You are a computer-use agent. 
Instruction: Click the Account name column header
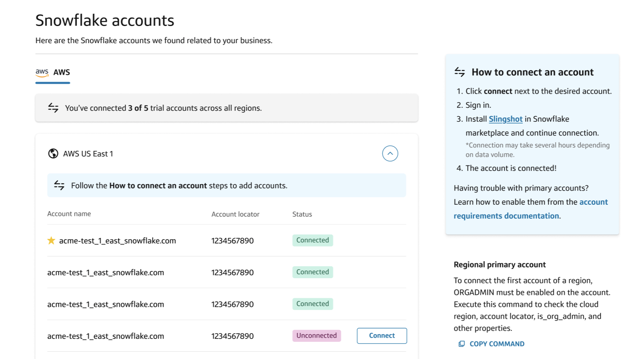(x=69, y=214)
